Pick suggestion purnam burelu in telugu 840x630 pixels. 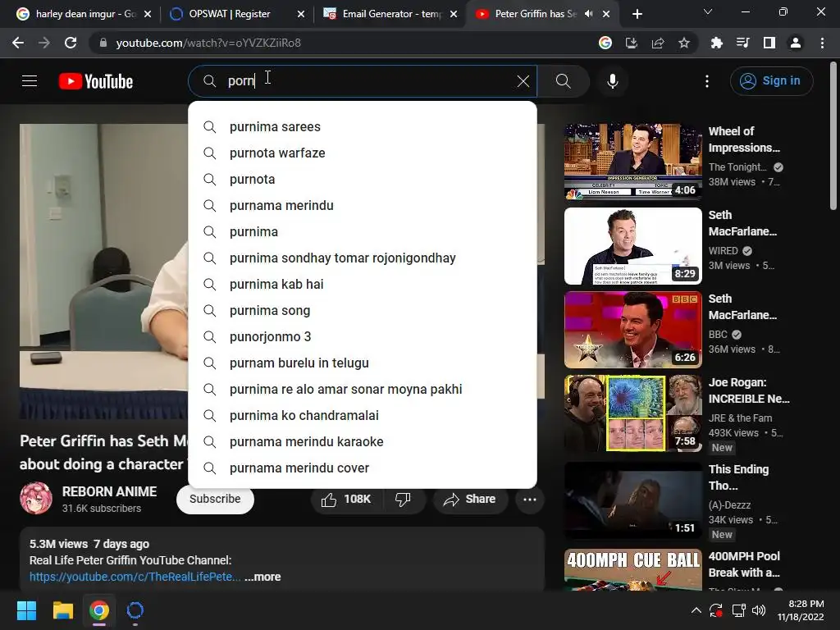(363, 363)
